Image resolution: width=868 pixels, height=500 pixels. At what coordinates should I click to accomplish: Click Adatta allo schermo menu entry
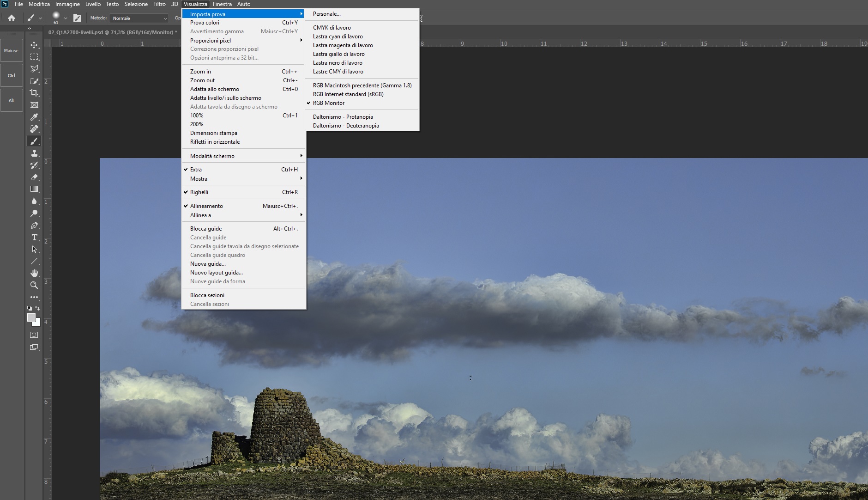(x=215, y=89)
